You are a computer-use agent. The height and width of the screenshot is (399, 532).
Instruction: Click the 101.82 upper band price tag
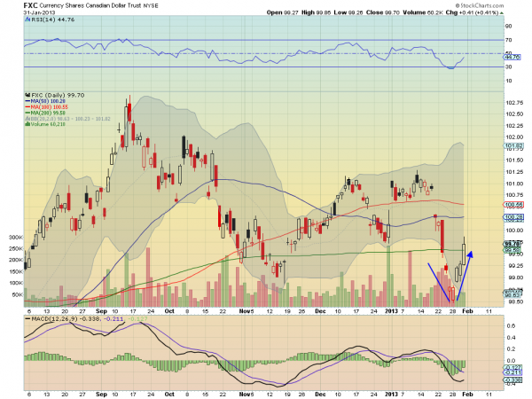[513, 146]
